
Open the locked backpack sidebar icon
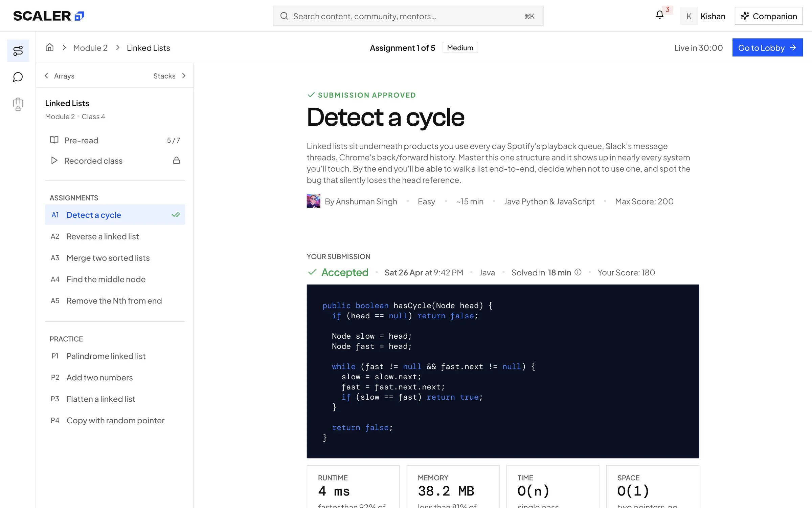(18, 104)
